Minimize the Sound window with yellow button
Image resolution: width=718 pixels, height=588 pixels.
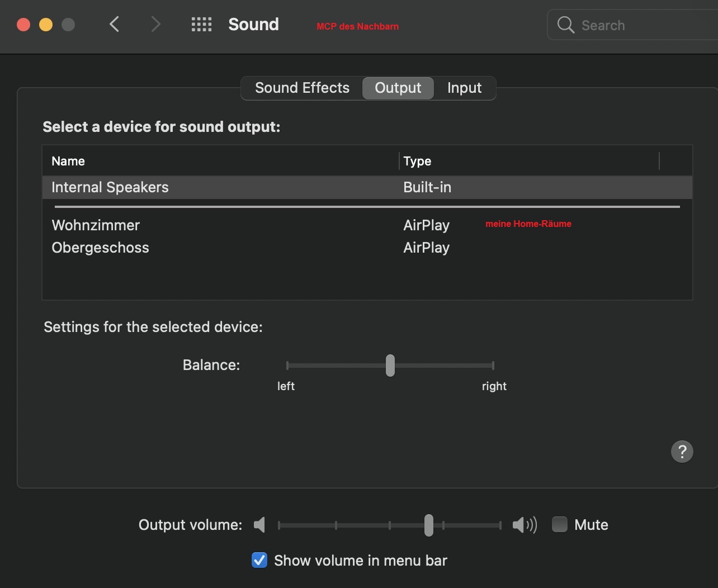[46, 25]
